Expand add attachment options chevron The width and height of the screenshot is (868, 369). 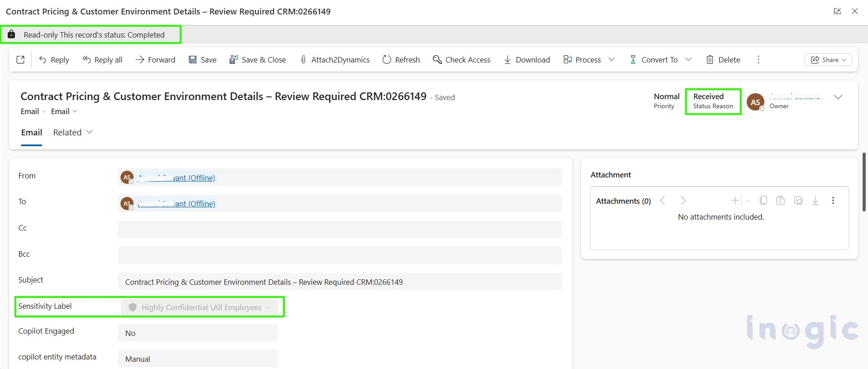748,201
